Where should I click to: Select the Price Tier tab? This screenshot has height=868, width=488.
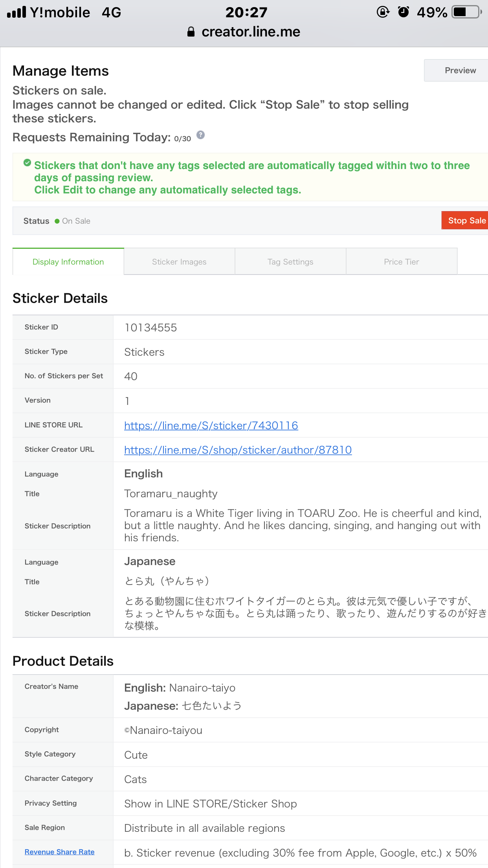[x=401, y=262]
